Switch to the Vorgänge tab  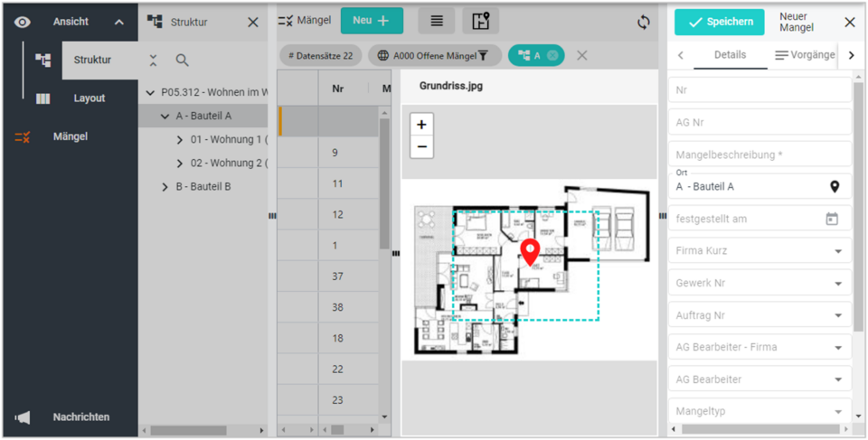tap(805, 55)
